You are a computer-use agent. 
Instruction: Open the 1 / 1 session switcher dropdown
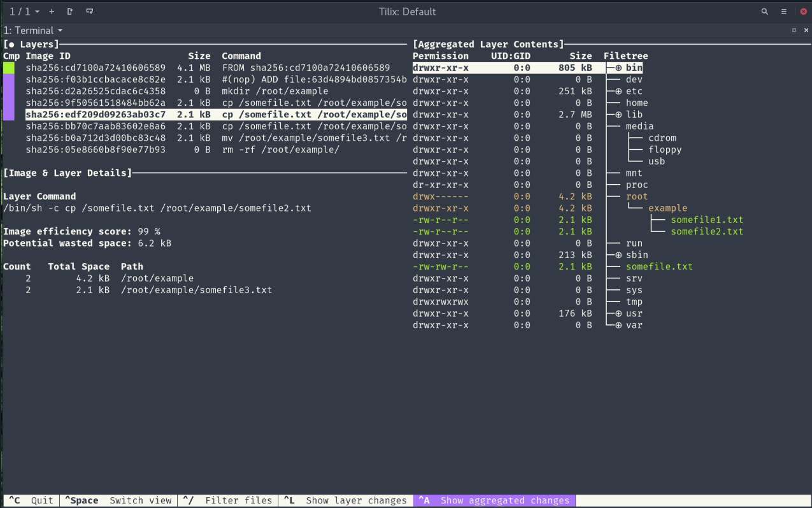click(24, 11)
